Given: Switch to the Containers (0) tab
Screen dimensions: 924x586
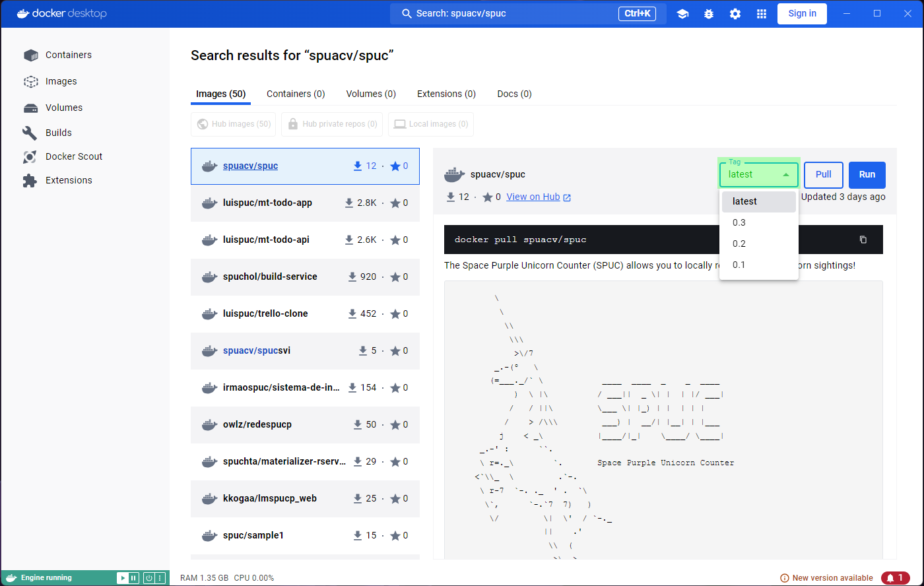Looking at the screenshot, I should pyautogui.click(x=296, y=94).
